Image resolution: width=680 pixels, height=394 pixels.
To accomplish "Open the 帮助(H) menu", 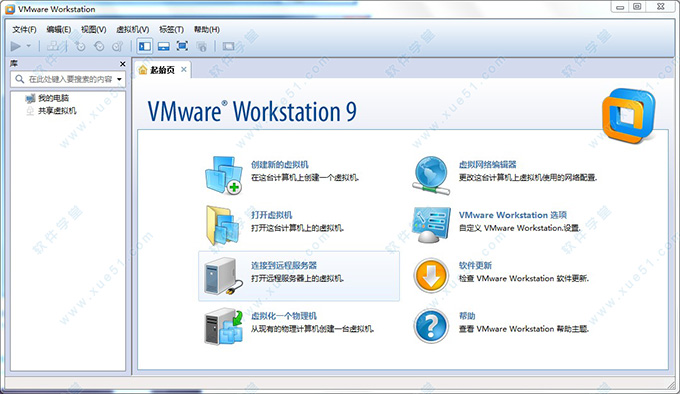I will click(206, 29).
